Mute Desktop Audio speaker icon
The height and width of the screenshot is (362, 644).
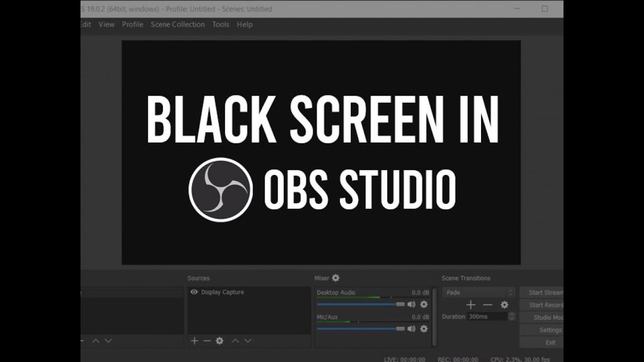click(411, 304)
